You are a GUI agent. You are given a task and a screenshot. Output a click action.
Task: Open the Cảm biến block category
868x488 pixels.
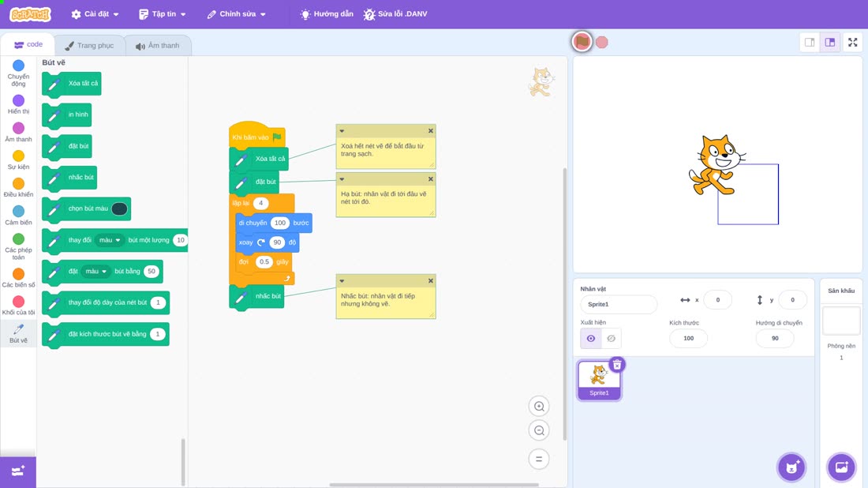tap(18, 215)
